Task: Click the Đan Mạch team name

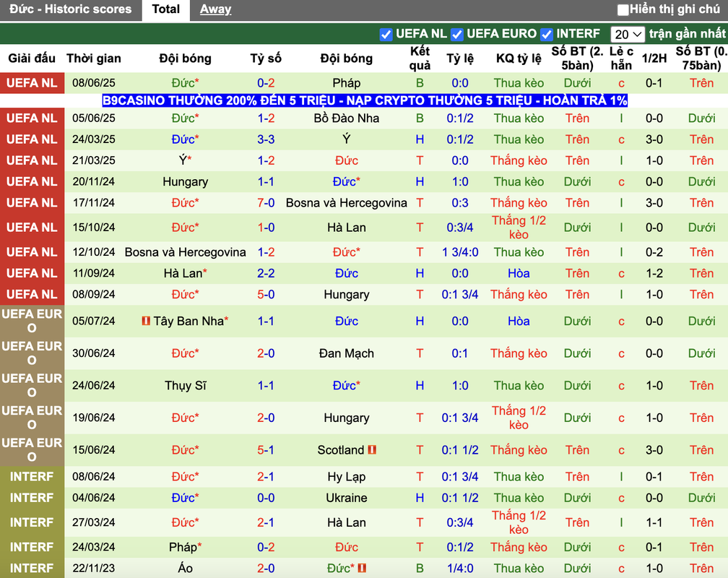Action: pos(347,353)
